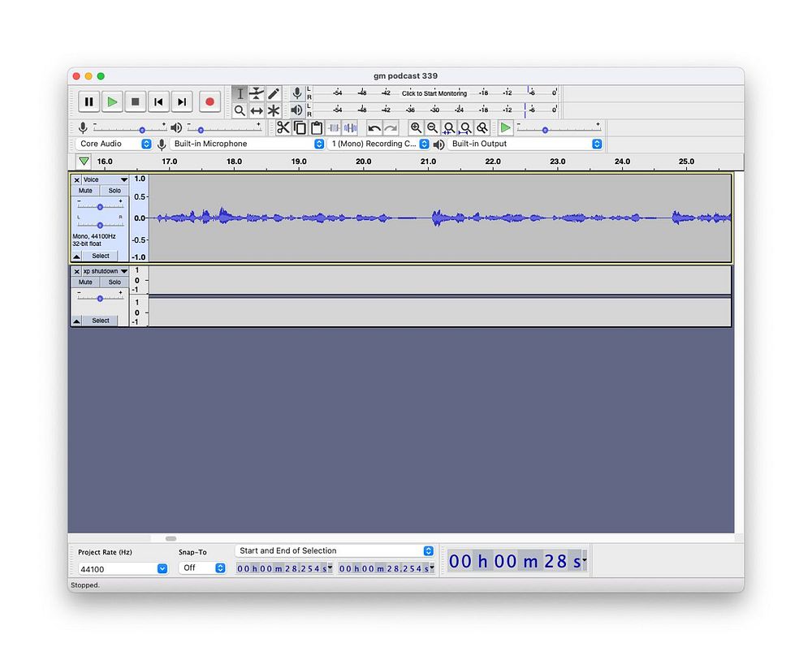Open the Voice track name dropdown menu
Screen dimensions: 812x660
click(124, 179)
